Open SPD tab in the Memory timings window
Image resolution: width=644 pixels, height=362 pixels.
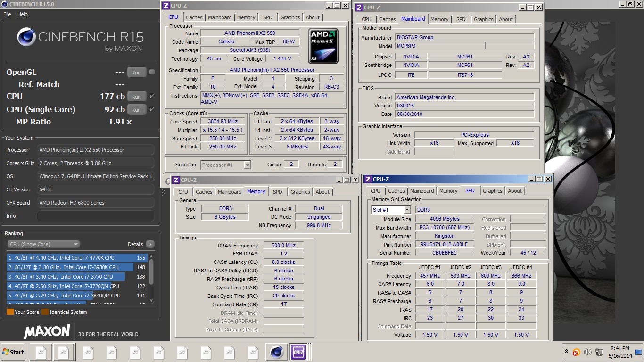(278, 192)
